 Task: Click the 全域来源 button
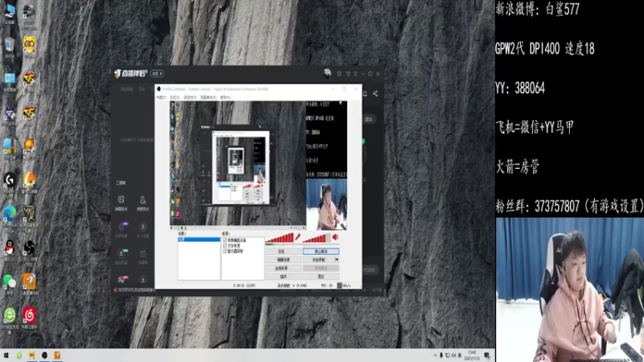coord(283,268)
